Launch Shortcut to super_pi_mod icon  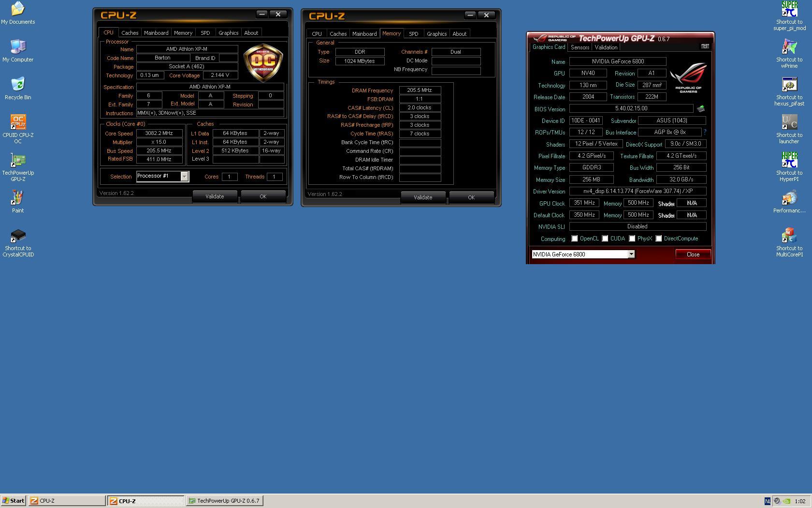789,15
